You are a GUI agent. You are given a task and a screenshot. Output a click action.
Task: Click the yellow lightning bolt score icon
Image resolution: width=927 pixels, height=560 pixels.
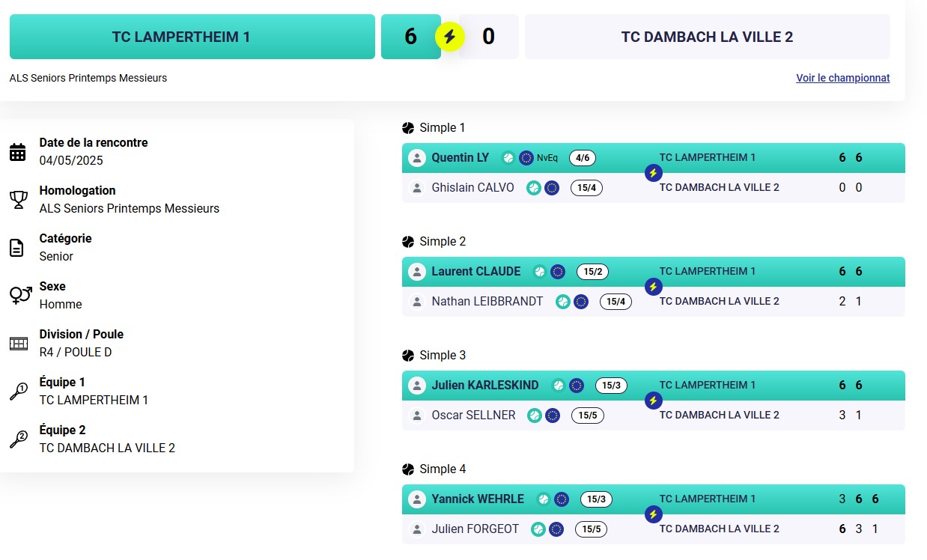tap(449, 37)
